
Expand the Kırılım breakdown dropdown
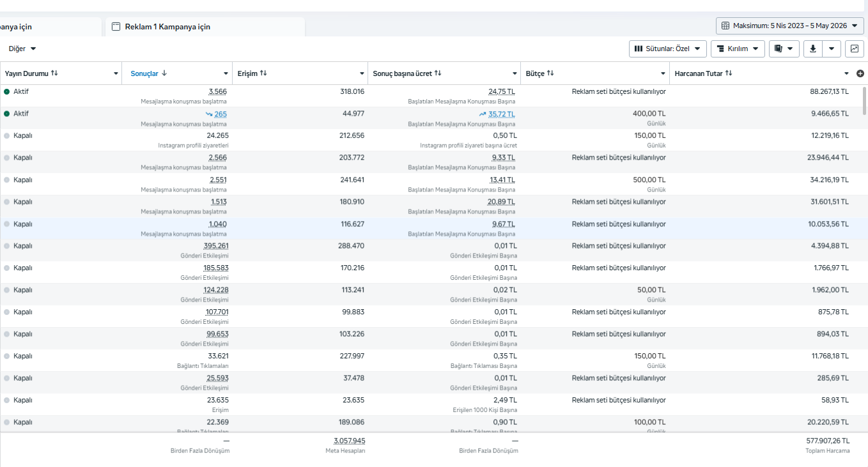tap(738, 49)
